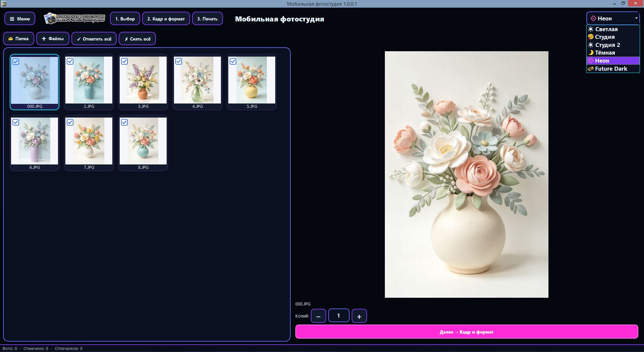Switch to step 1. Выбор
Image resolution: width=644 pixels, height=352 pixels.
[125, 19]
